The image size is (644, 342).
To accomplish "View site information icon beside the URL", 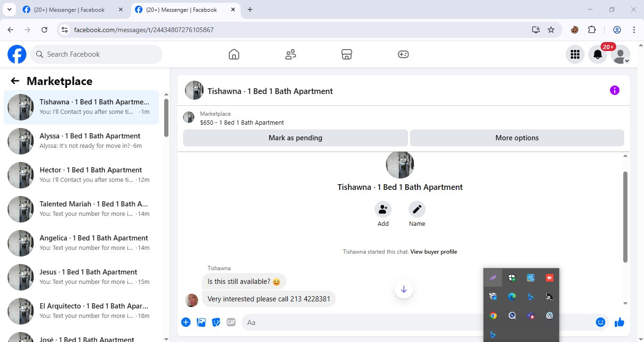I will pyautogui.click(x=65, y=30).
